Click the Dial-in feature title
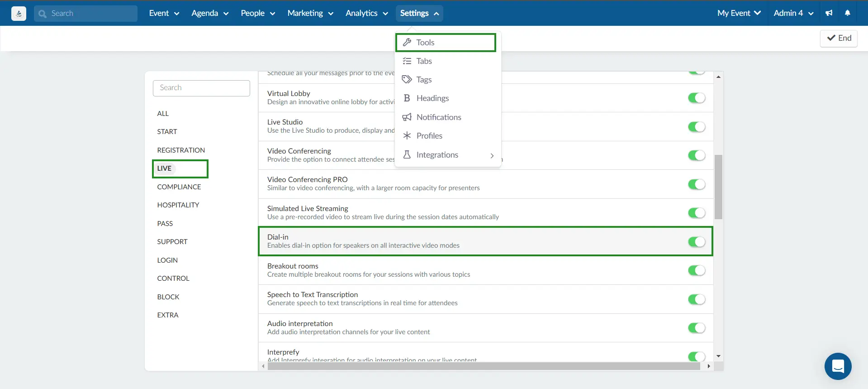 [x=278, y=237]
